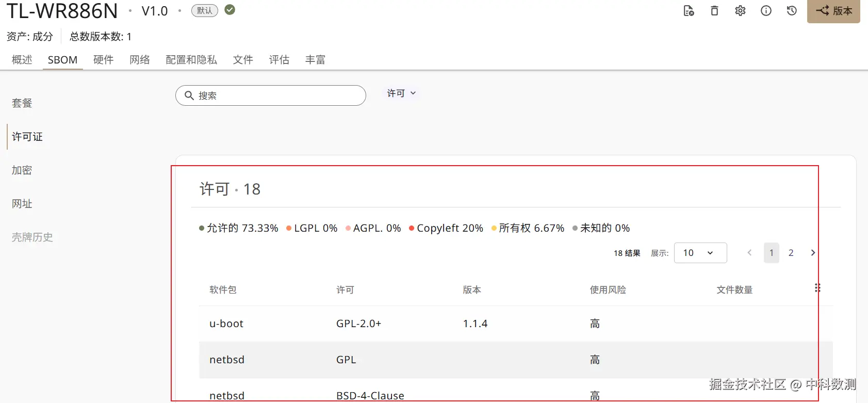Click 未知的 0% legend entry

[601, 228]
